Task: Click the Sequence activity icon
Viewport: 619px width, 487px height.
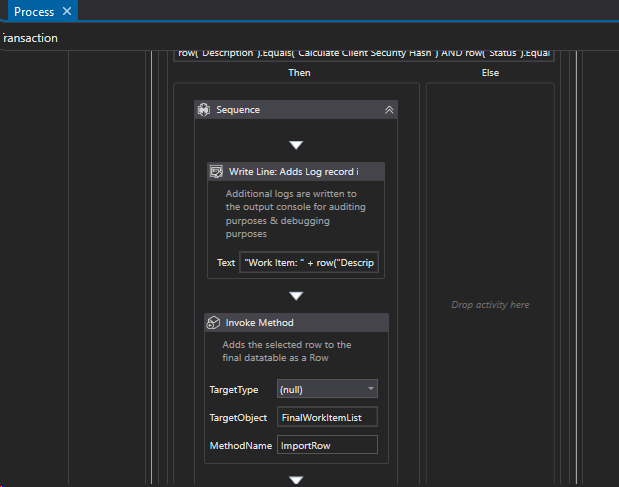Action: point(204,110)
